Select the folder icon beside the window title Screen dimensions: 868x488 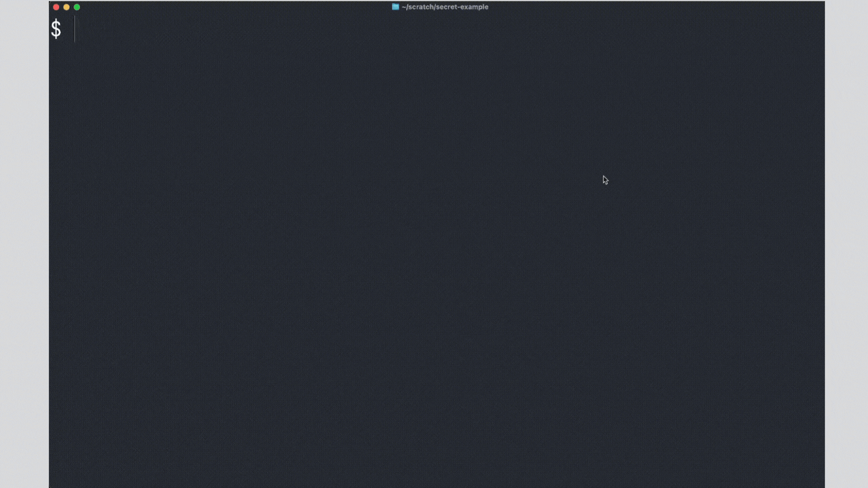[395, 7]
